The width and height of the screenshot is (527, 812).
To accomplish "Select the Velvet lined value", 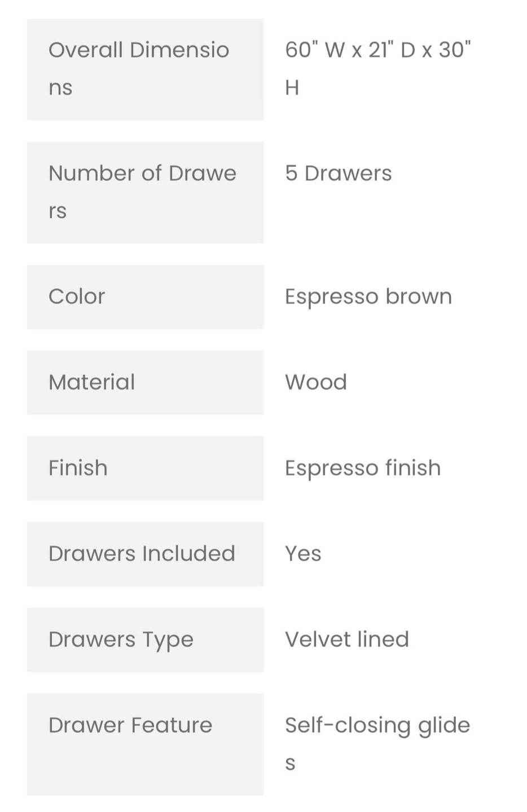I will (x=346, y=639).
